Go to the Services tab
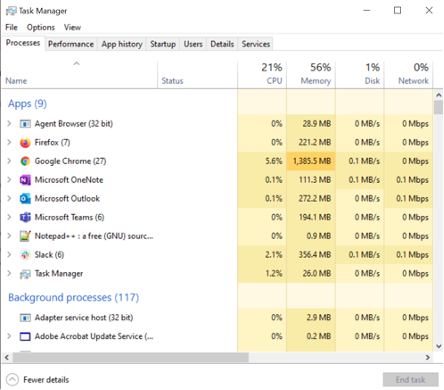444x390 pixels. [x=256, y=44]
